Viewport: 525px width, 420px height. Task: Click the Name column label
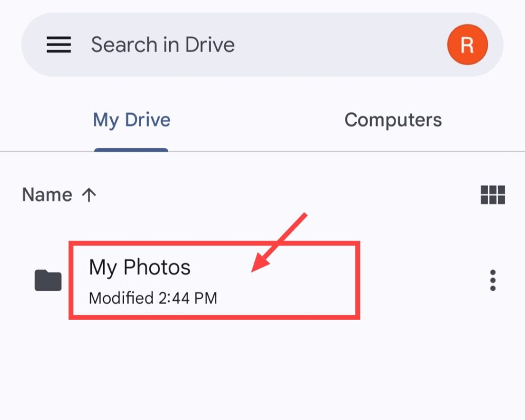point(47,194)
